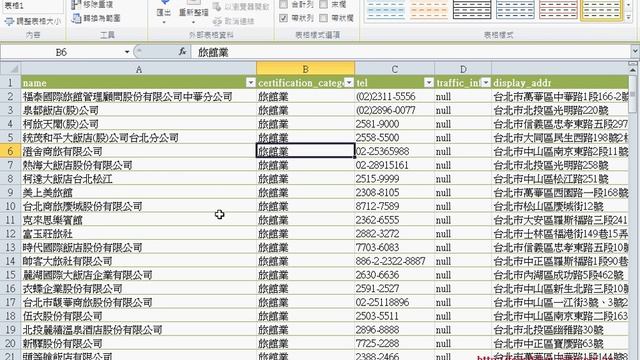
Task: Uncheck the 帶狀列 banded rows checkbox
Action: point(283,18)
